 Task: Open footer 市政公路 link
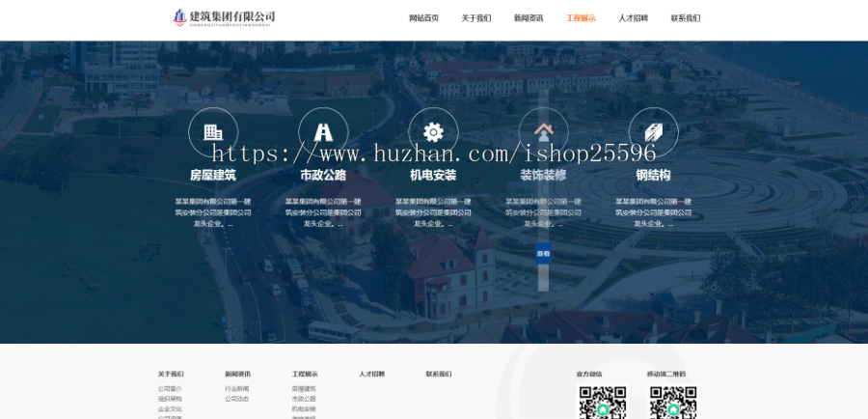(x=304, y=399)
